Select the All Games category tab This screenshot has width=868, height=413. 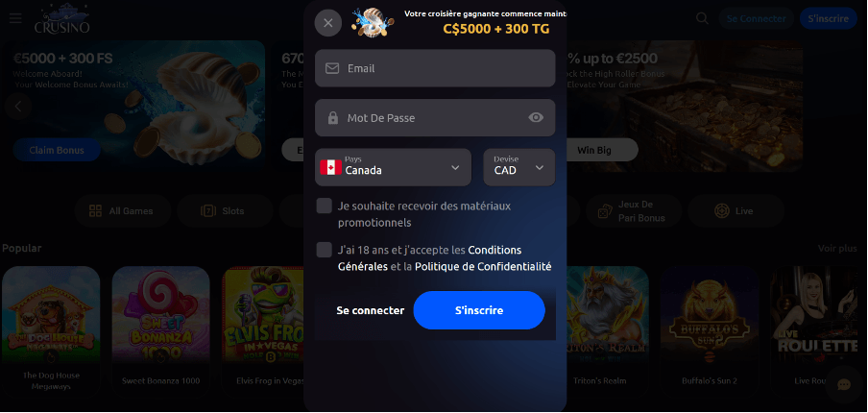pyautogui.click(x=122, y=211)
